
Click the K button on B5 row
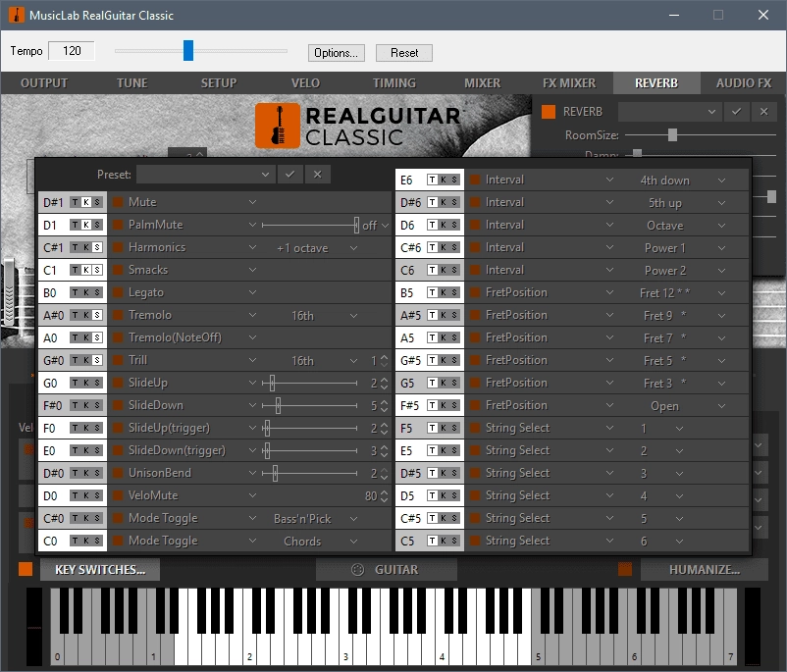click(x=444, y=292)
